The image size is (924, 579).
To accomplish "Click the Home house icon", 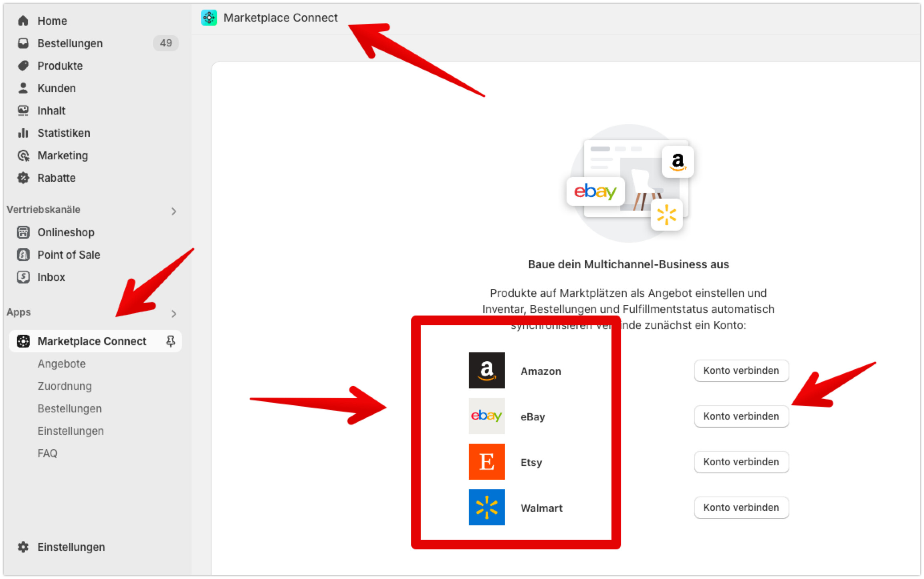I will [x=23, y=20].
